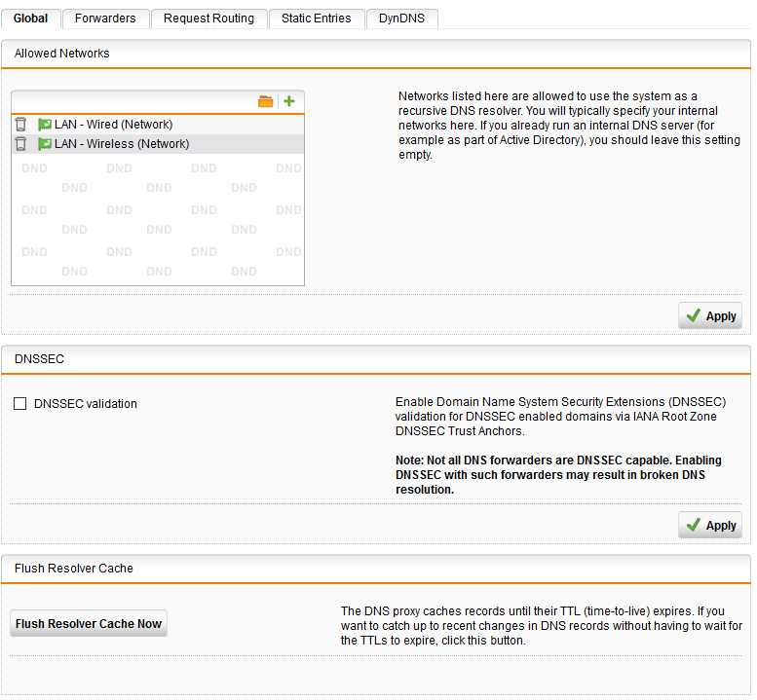Image resolution: width=757 pixels, height=700 pixels.
Task: Delete LAN - Wired with trash icon
Action: (20, 125)
